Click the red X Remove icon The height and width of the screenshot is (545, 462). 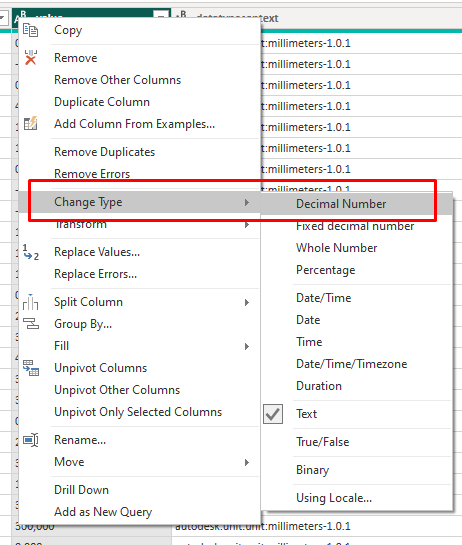point(31,58)
